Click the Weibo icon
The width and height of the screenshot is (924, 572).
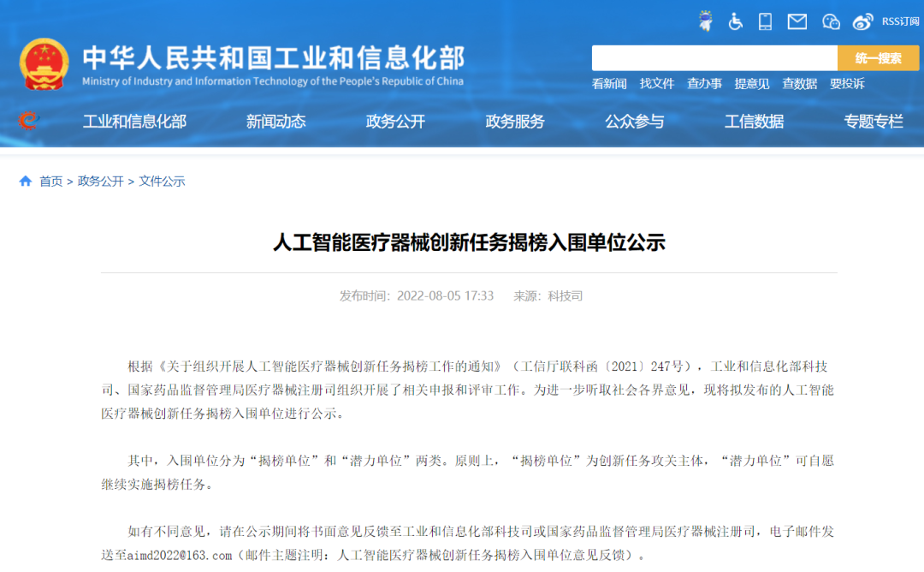click(x=862, y=21)
